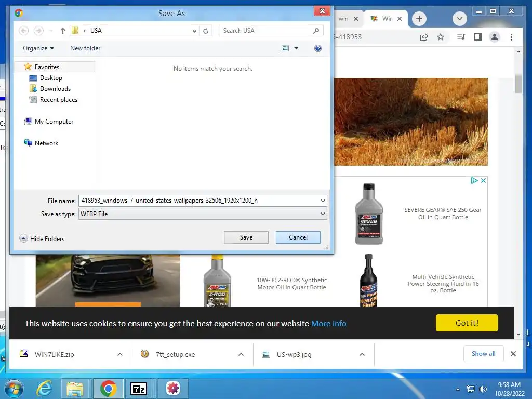Screen dimensions: 532x399
Task: Expand WIN7LIKE.zip download options
Action: 120,354
